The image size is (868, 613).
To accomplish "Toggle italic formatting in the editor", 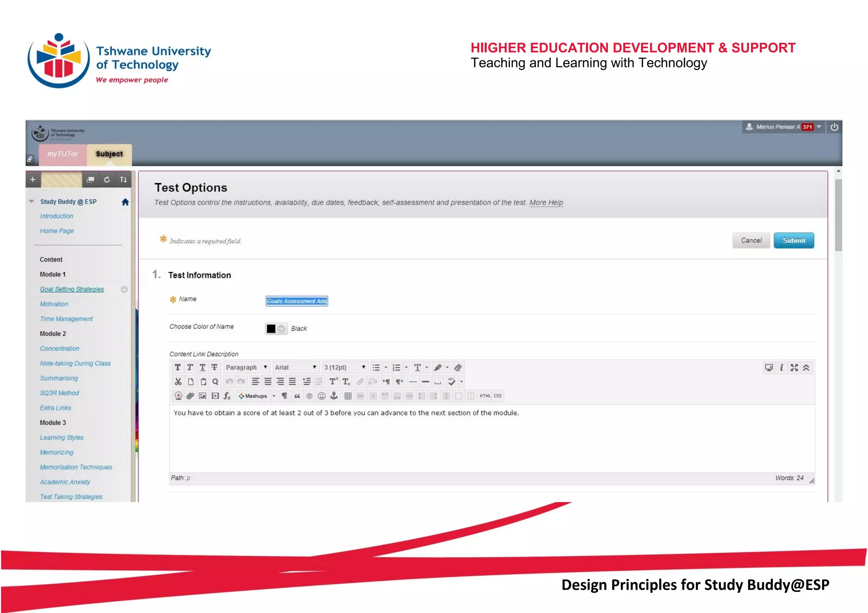I will pos(190,367).
